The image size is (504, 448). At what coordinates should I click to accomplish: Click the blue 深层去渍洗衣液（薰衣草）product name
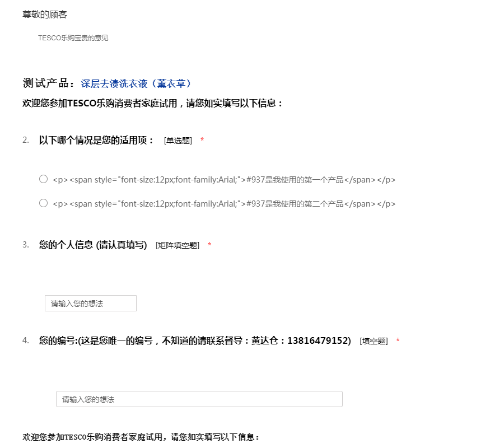[x=138, y=83]
